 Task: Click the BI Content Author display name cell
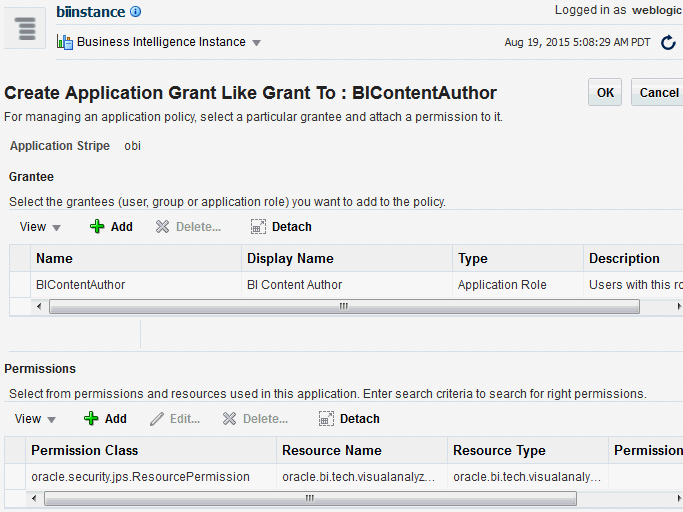tap(347, 285)
